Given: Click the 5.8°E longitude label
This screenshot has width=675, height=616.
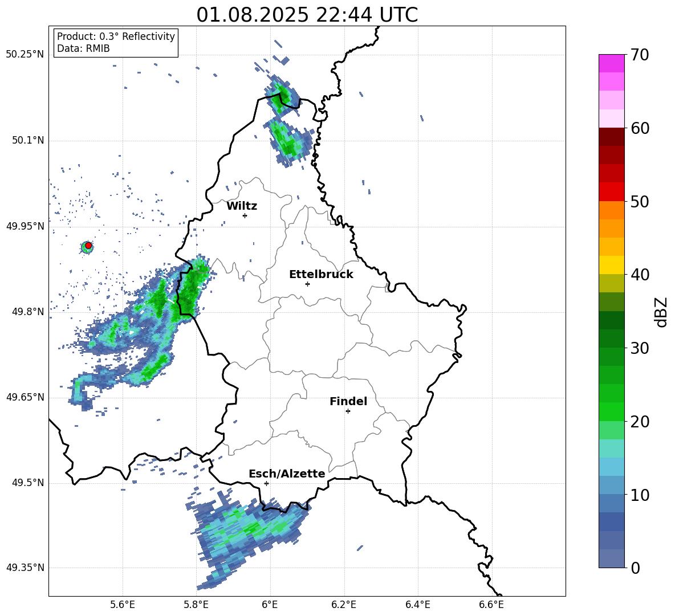Looking at the screenshot, I should pos(196,605).
